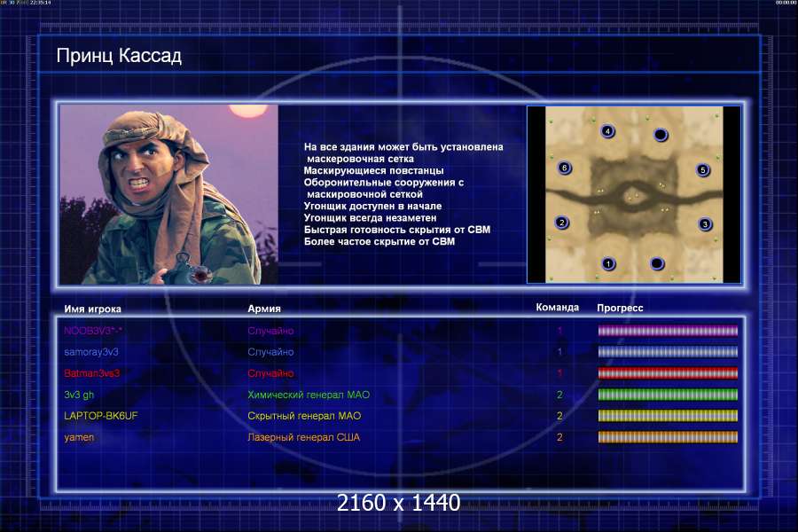Pick start position 3 on the map
Viewport: 798px width, 532px height.
(705, 224)
